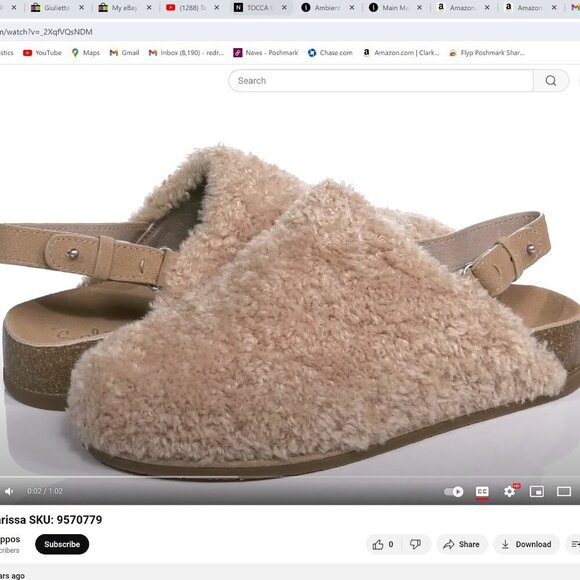Toggle the autoplay switch

[453, 491]
